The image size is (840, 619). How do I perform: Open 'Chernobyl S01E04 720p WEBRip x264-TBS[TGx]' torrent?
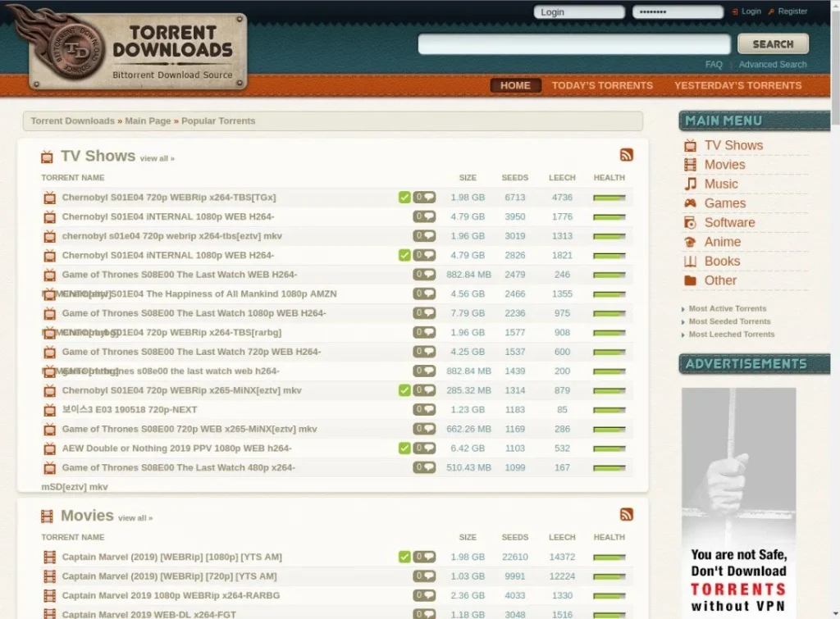(169, 197)
